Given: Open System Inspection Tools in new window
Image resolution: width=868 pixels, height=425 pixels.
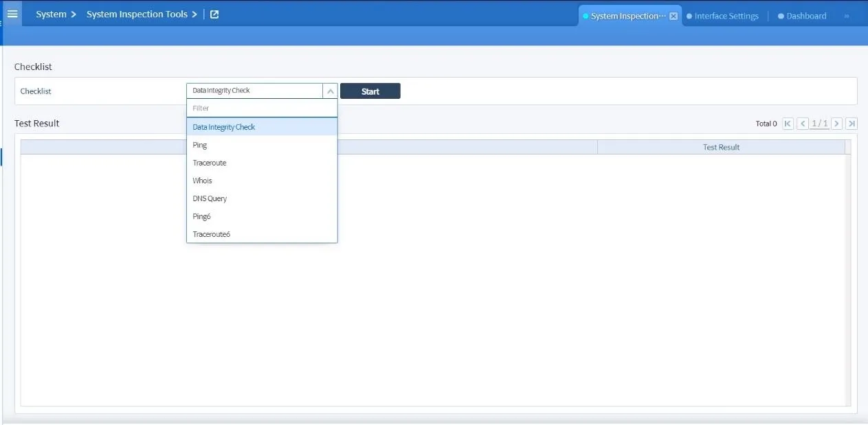Looking at the screenshot, I should [214, 14].
